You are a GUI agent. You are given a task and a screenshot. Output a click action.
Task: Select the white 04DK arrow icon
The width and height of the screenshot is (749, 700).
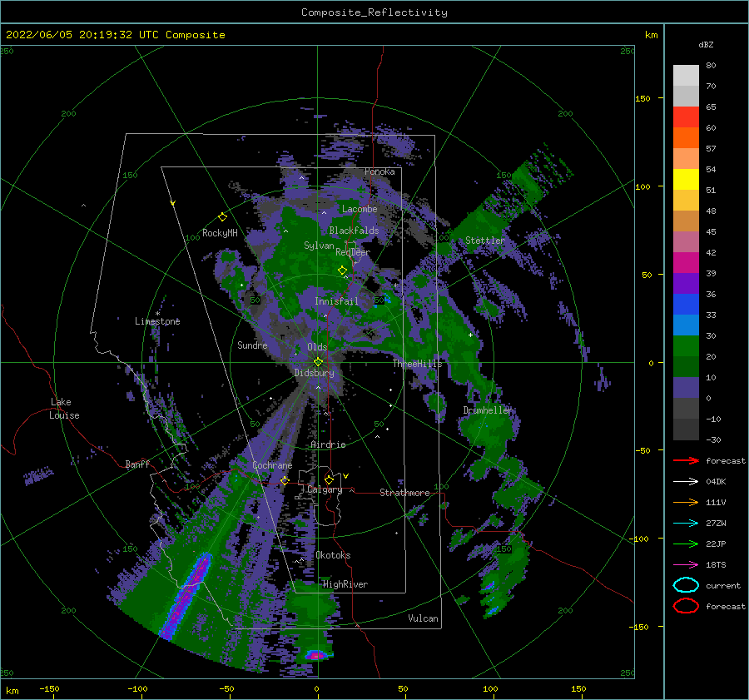(x=686, y=482)
